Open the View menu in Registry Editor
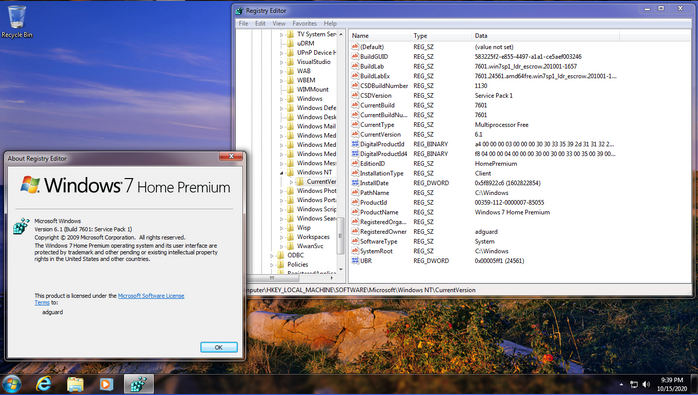 [279, 24]
